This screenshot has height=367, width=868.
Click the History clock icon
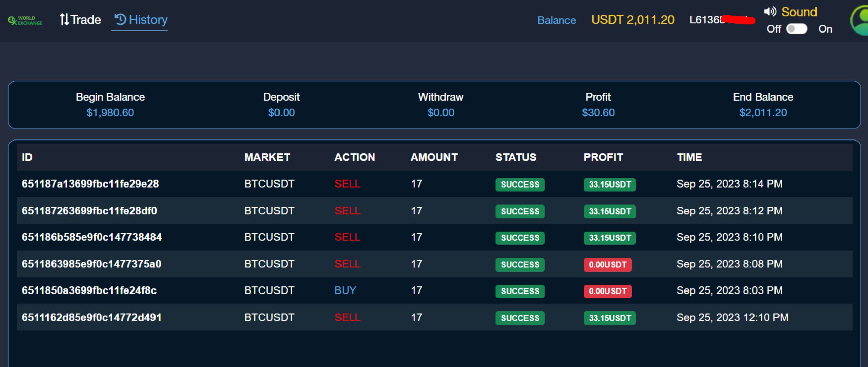tap(120, 19)
